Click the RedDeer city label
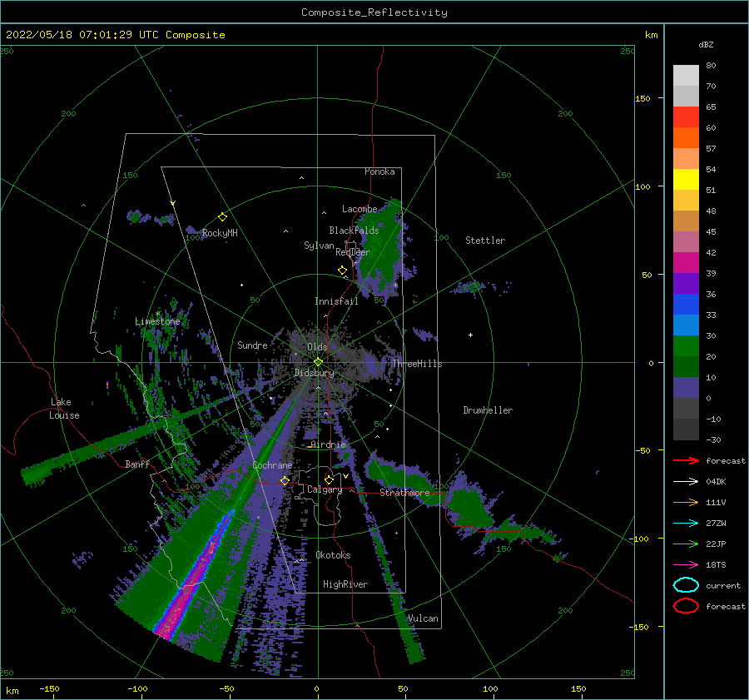The image size is (749, 700). click(353, 252)
